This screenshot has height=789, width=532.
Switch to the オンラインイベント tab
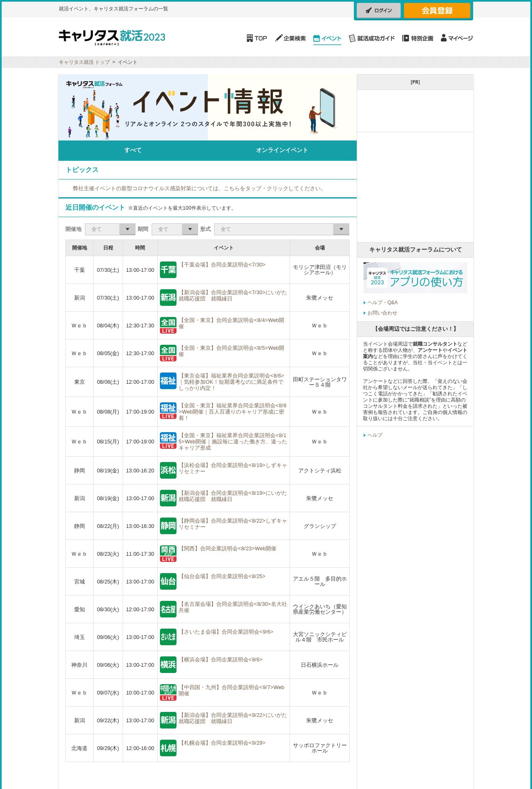coord(282,150)
